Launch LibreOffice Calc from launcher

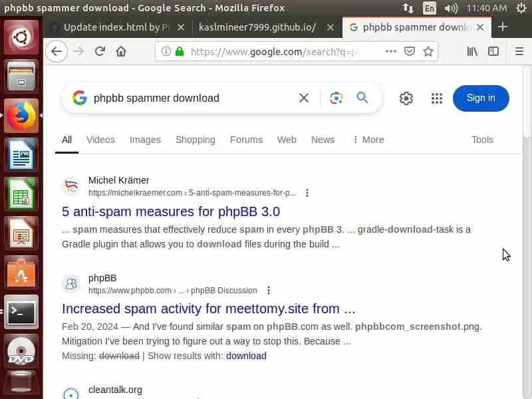point(21,194)
